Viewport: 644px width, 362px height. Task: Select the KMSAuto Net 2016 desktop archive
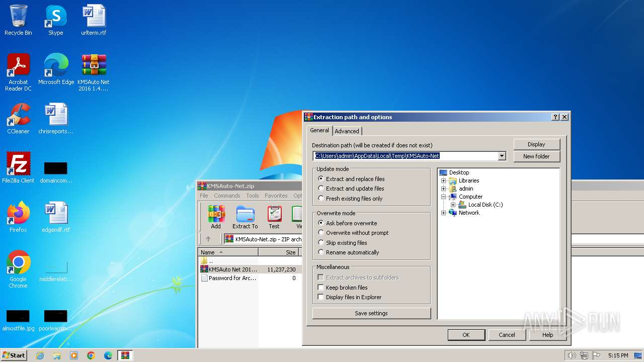94,72
